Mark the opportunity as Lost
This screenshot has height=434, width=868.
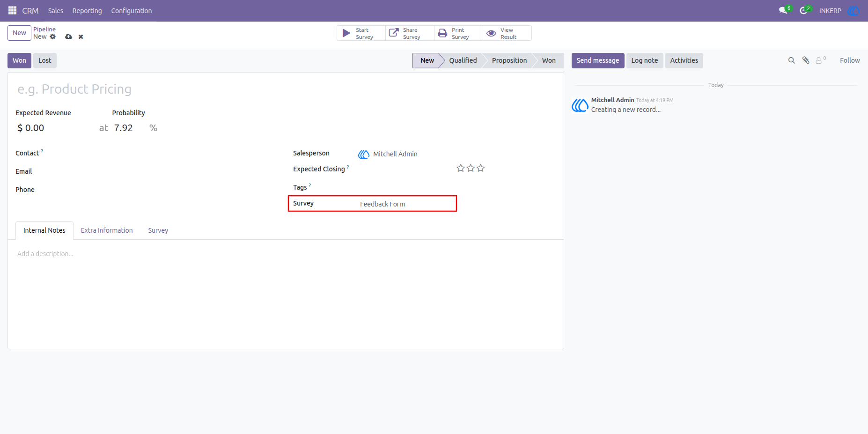45,60
